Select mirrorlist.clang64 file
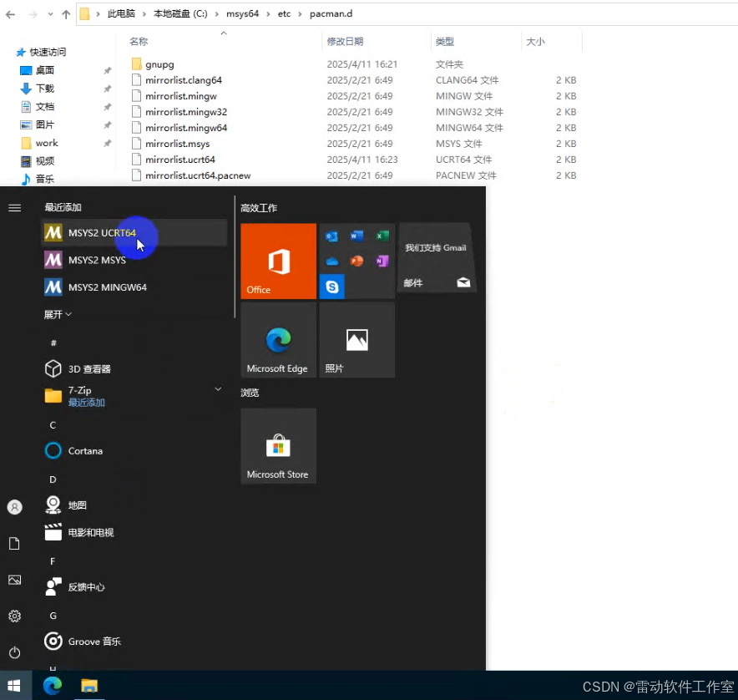738x700 pixels. tap(184, 80)
